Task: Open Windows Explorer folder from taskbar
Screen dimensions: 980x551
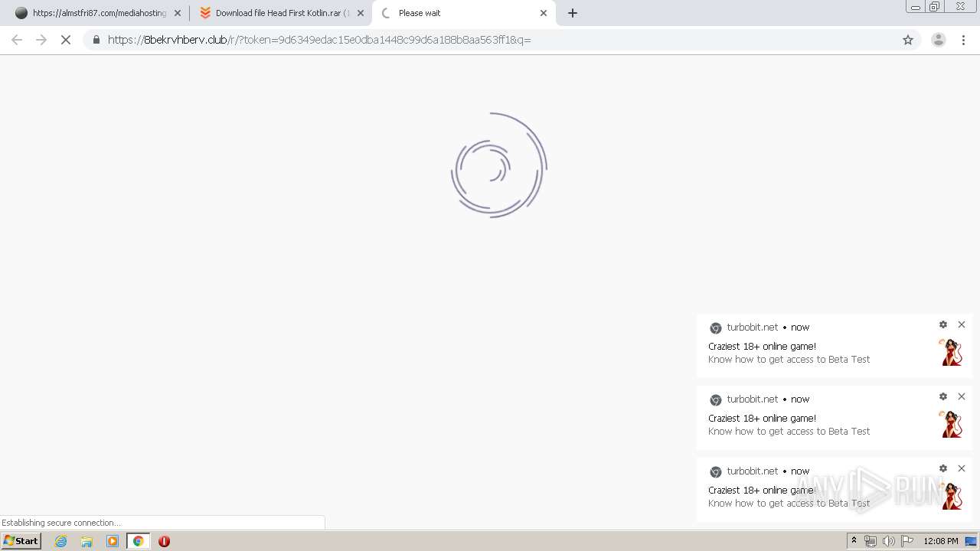Action: (x=87, y=541)
